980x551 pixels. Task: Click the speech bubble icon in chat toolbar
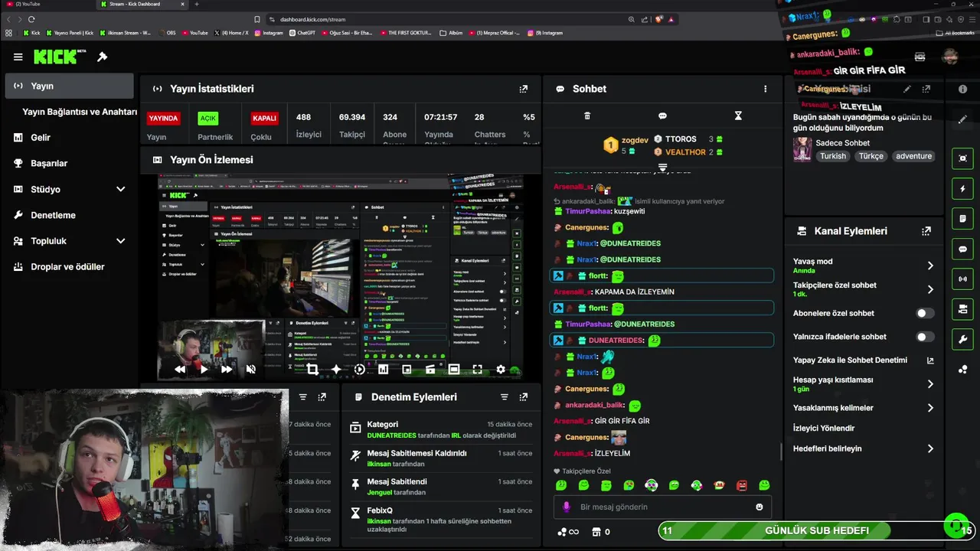(x=662, y=116)
